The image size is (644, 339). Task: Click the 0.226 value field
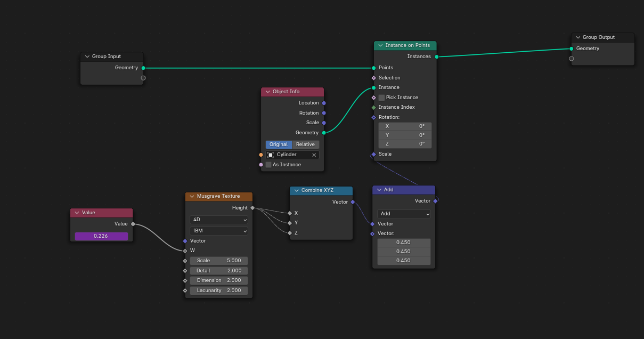point(101,236)
